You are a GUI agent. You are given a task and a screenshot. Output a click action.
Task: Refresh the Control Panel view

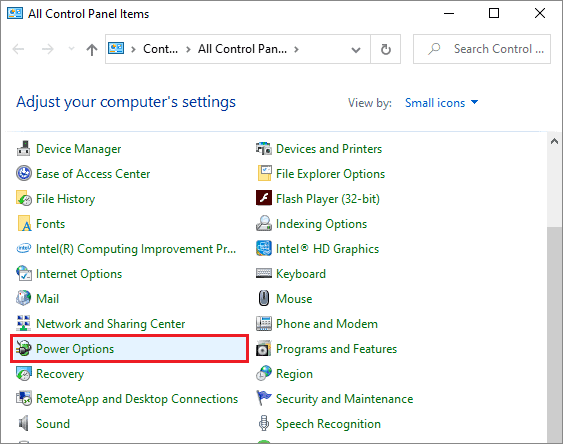pos(386,49)
